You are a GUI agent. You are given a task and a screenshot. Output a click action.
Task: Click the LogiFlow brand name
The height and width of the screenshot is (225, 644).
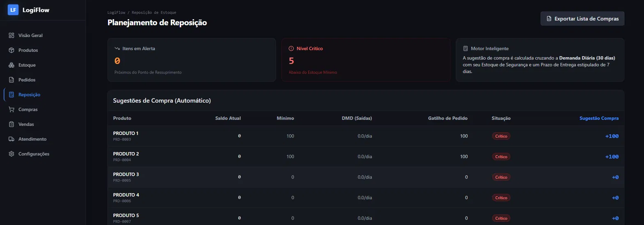pyautogui.click(x=36, y=10)
